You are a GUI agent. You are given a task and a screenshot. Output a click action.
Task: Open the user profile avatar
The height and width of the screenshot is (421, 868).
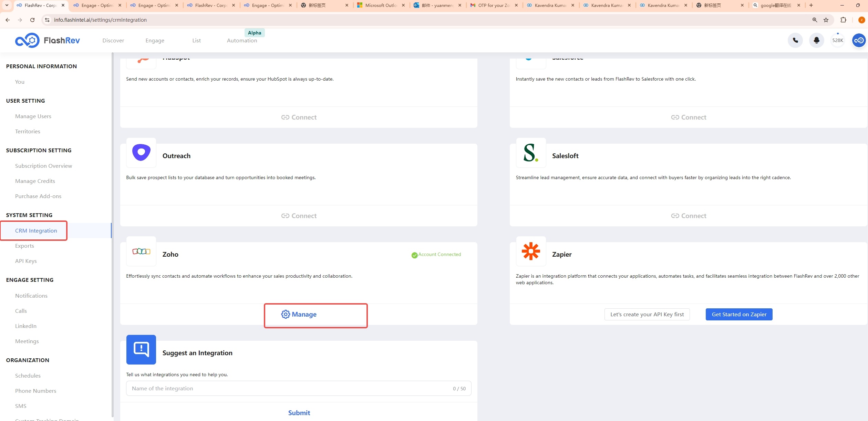tap(859, 40)
